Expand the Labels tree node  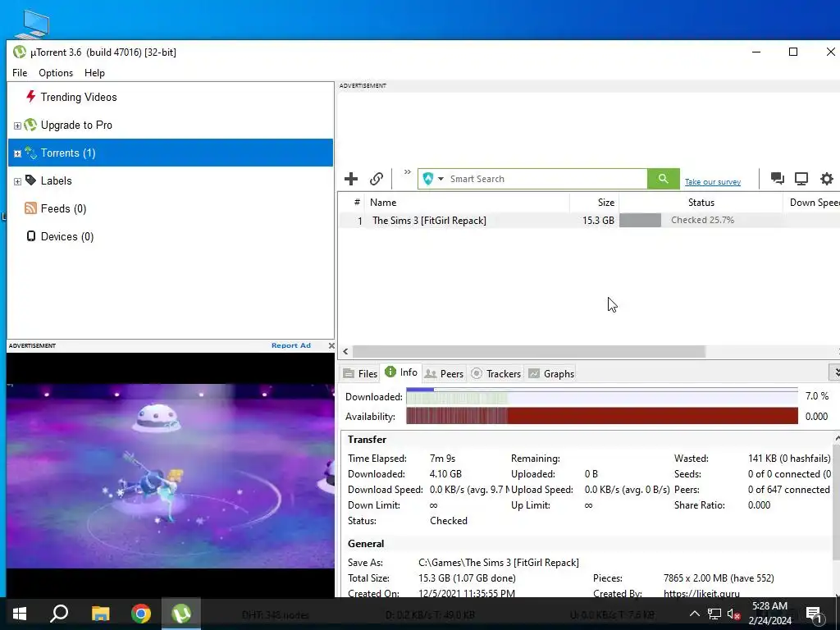coord(17,181)
